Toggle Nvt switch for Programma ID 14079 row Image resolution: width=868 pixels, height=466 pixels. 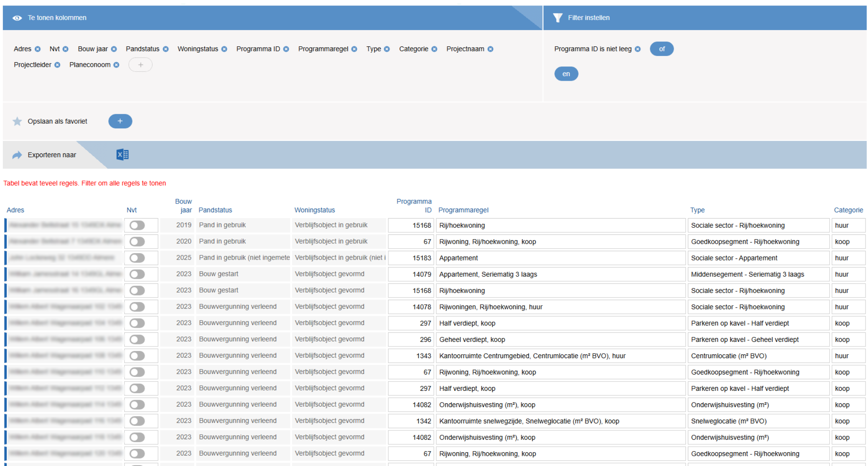coord(137,274)
